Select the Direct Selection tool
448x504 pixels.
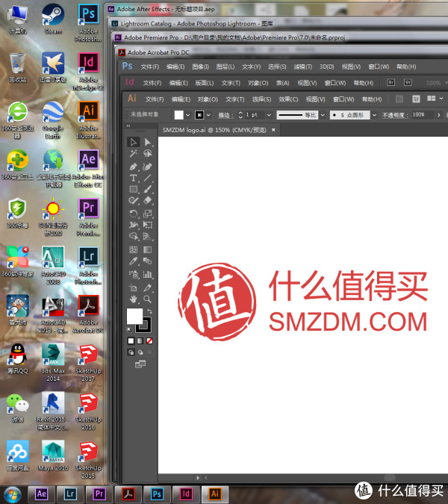pyautogui.click(x=147, y=142)
